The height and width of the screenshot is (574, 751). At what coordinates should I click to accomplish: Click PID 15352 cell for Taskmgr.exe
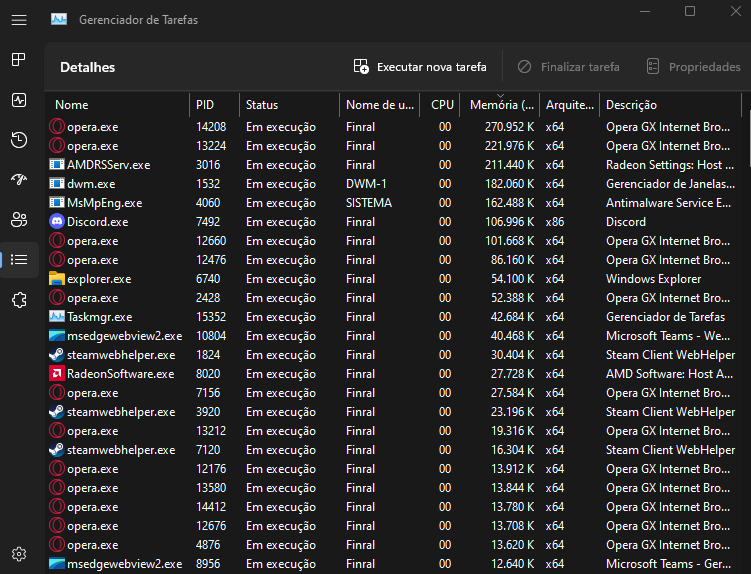pos(211,316)
